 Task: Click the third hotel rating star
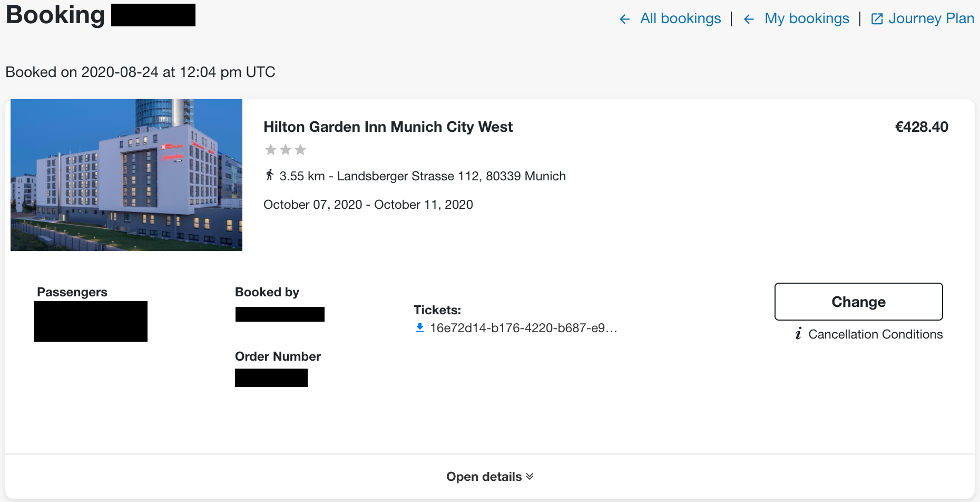300,150
